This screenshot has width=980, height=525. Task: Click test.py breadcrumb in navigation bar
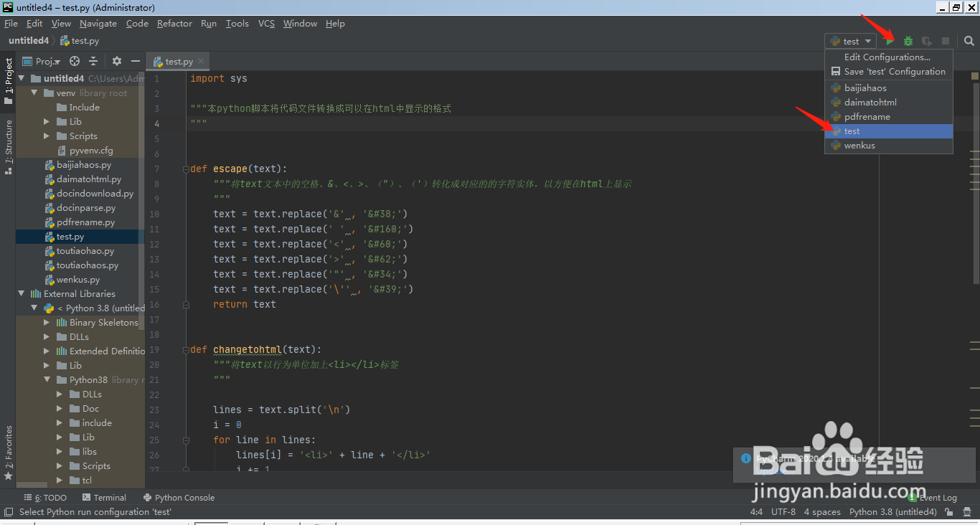coord(80,41)
